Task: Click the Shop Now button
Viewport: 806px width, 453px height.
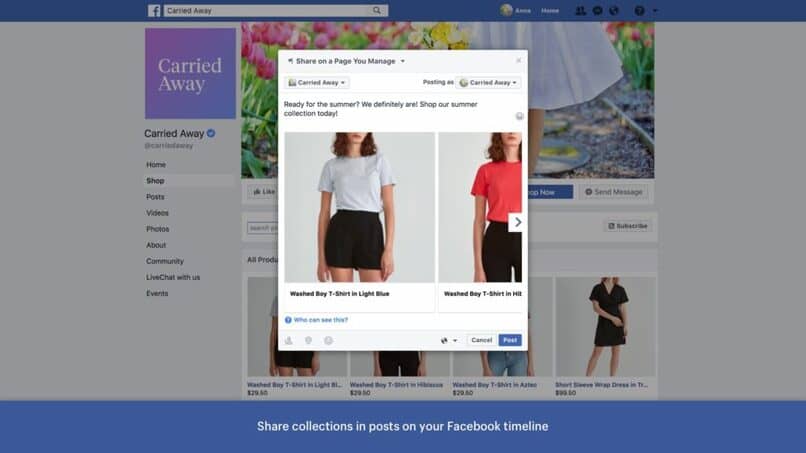Action: pos(549,192)
